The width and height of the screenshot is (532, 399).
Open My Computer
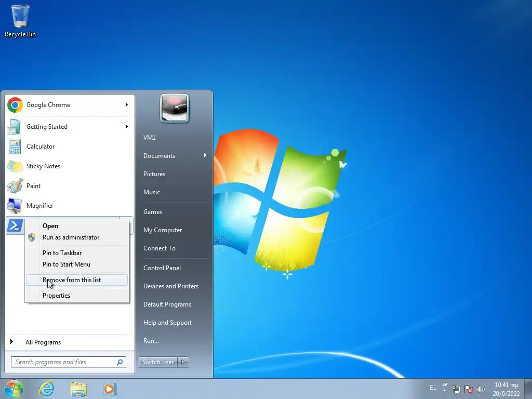coord(163,230)
